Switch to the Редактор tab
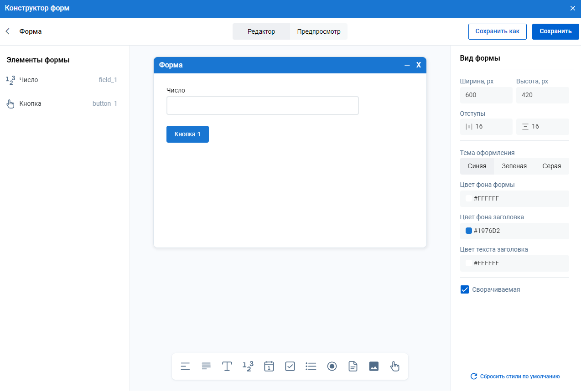 coord(261,32)
